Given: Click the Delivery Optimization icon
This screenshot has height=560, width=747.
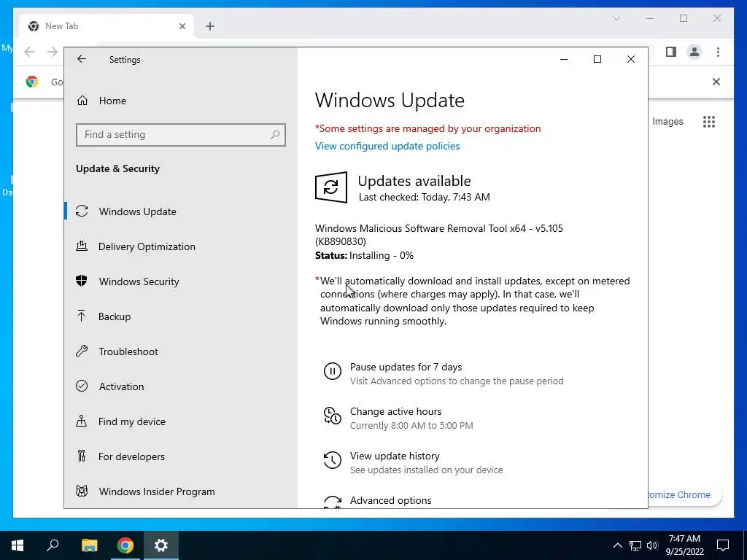Looking at the screenshot, I should click(x=82, y=246).
